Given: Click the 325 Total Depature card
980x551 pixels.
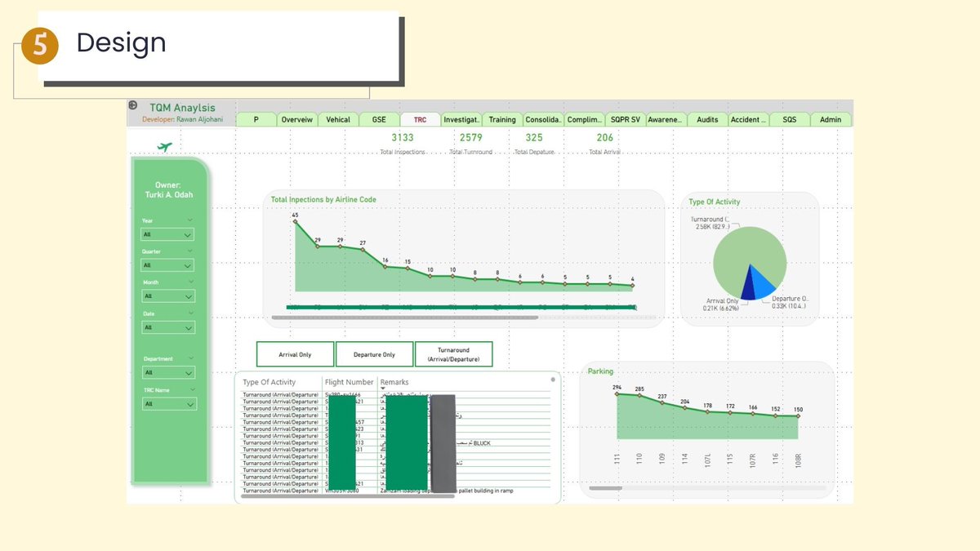Looking at the screenshot, I should click(534, 143).
